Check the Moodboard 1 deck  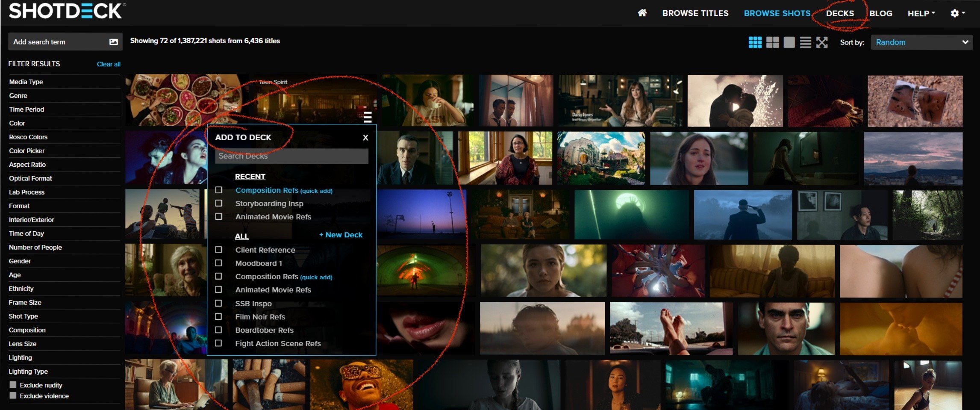(218, 263)
